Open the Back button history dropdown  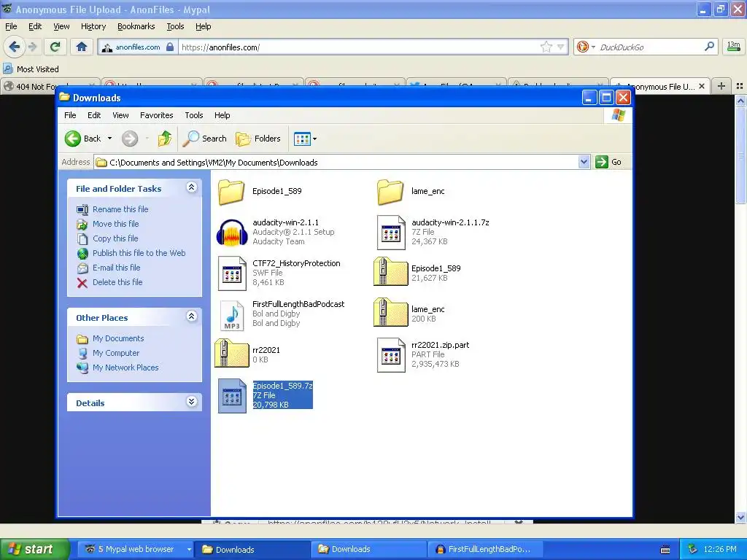(x=109, y=139)
